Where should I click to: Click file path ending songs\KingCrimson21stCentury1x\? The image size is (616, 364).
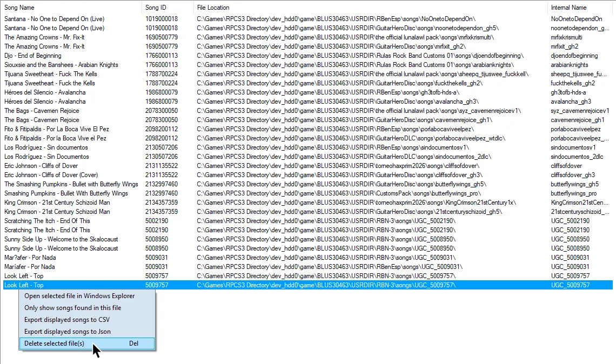[x=356, y=203]
